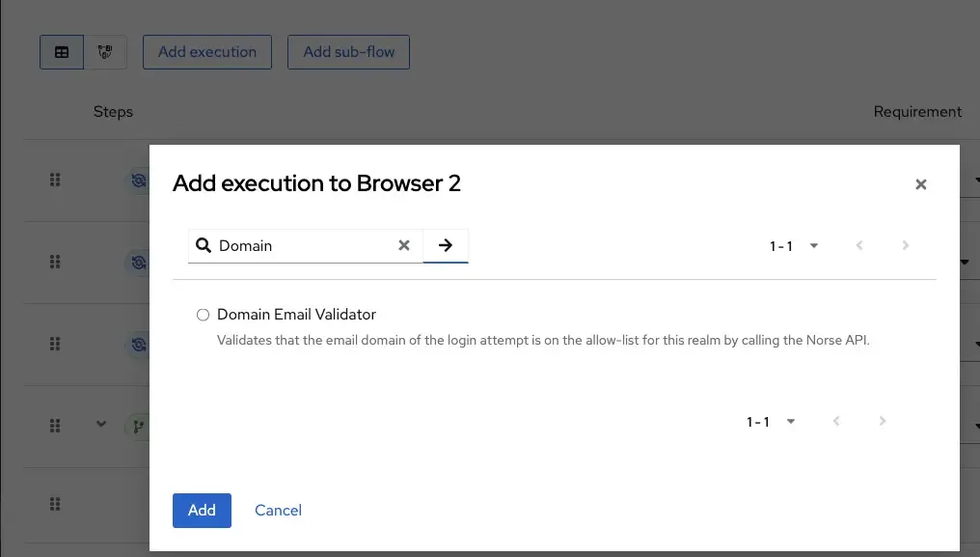Click Add sub-flow button

pyautogui.click(x=349, y=52)
